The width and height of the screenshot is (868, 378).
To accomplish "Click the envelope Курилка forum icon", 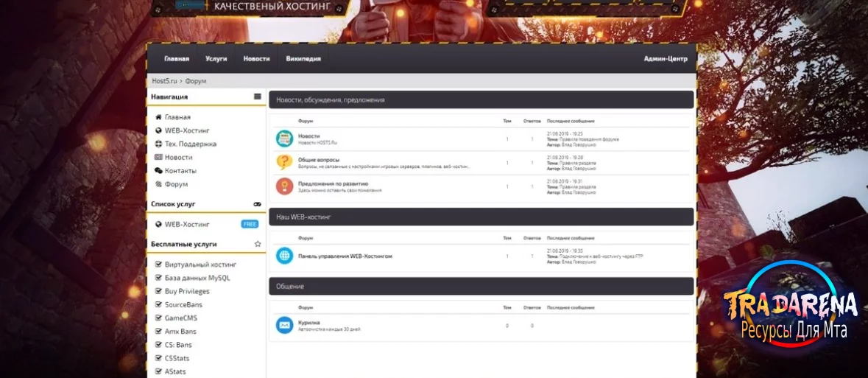I will point(284,326).
